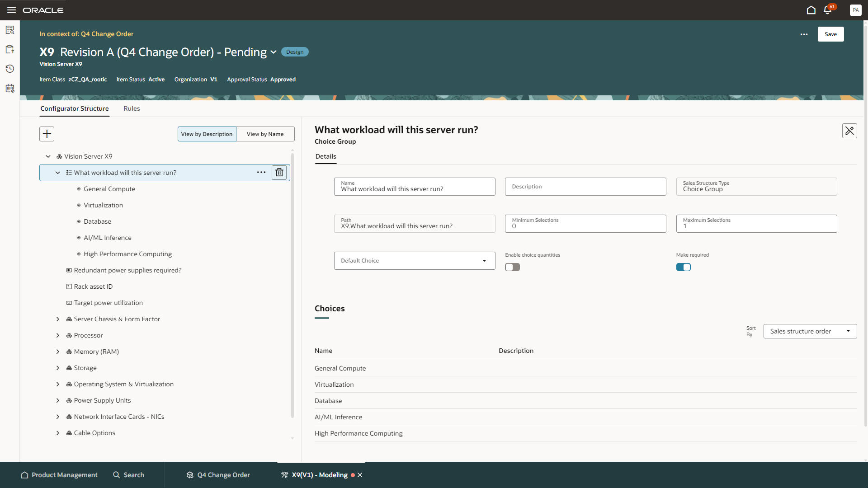Click the Cable Options tree item
This screenshot has width=868, height=488.
(x=94, y=433)
